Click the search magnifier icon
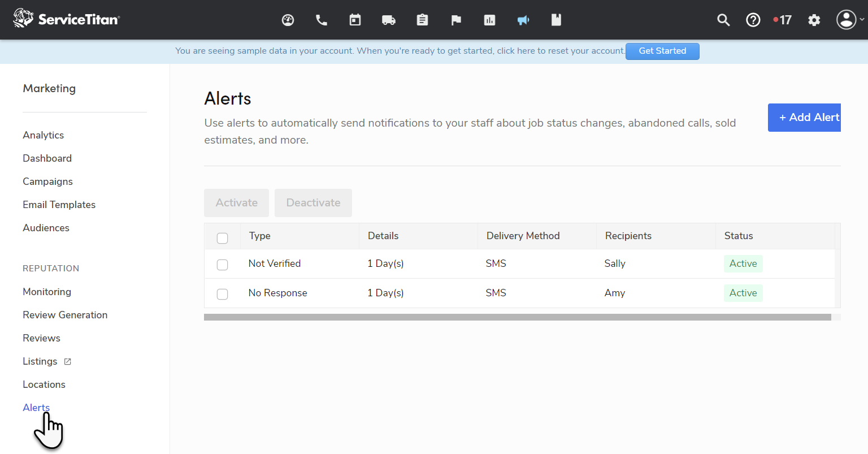The width and height of the screenshot is (868, 454). [x=723, y=20]
